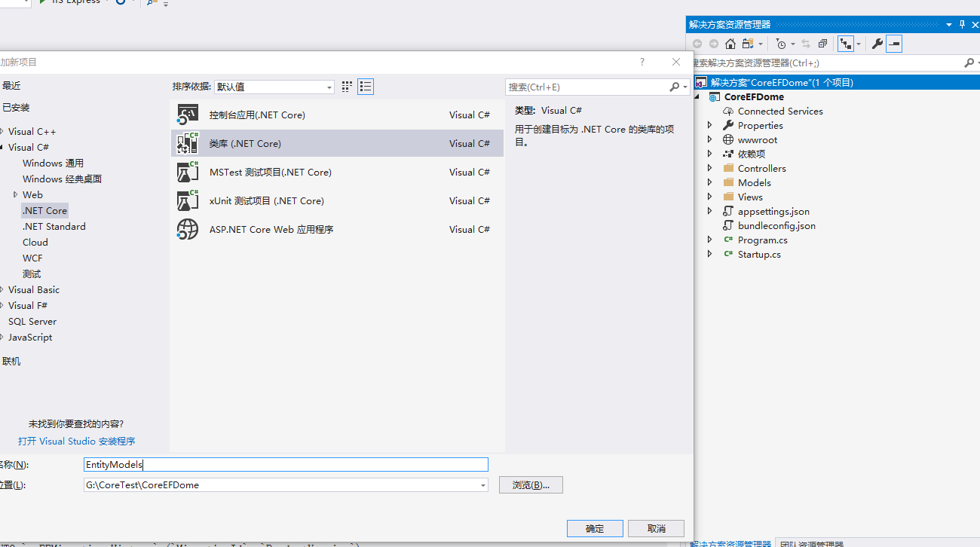Click the solution icon for CoreEFDome solution
This screenshot has height=547, width=980.
click(701, 83)
